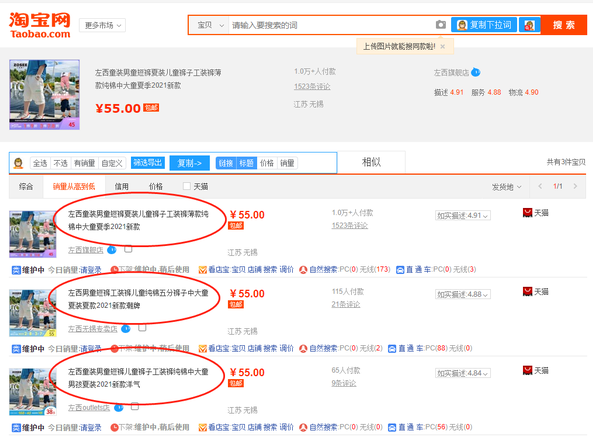Viewport: 593px width, 445px height.
Task: Open listing title ending 2021新款潮牌
Action: pyautogui.click(x=138, y=299)
